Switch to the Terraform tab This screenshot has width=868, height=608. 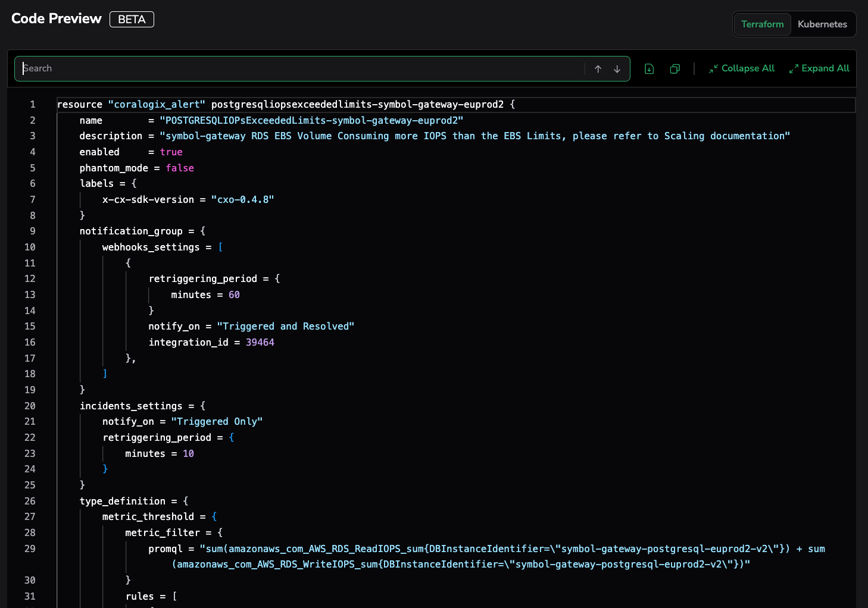(x=762, y=24)
